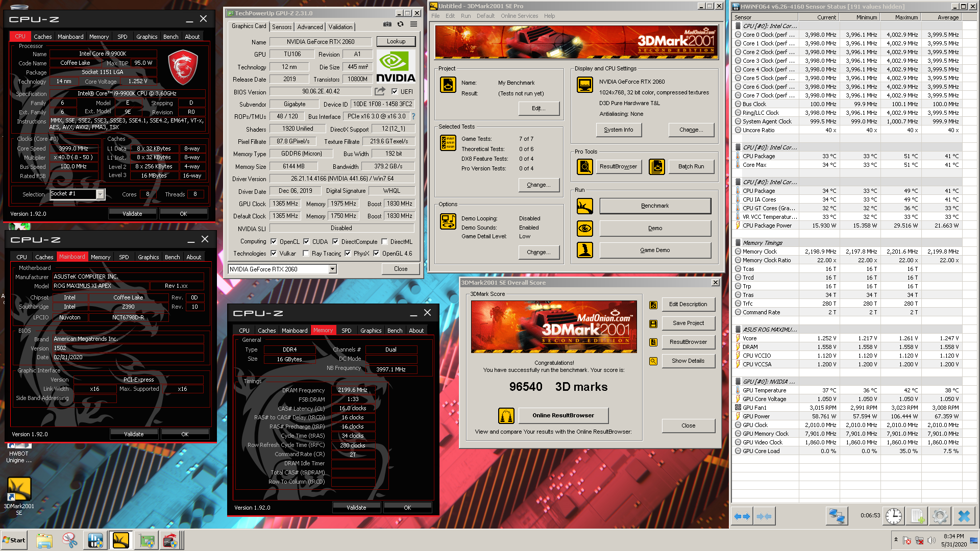Click the Edit Description icon in score dialog
This screenshot has width=980, height=551.
653,305
